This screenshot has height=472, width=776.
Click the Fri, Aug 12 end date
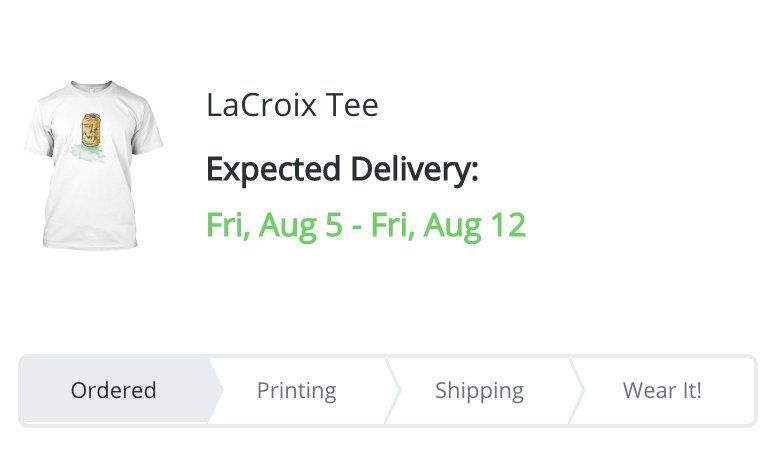[x=448, y=225]
